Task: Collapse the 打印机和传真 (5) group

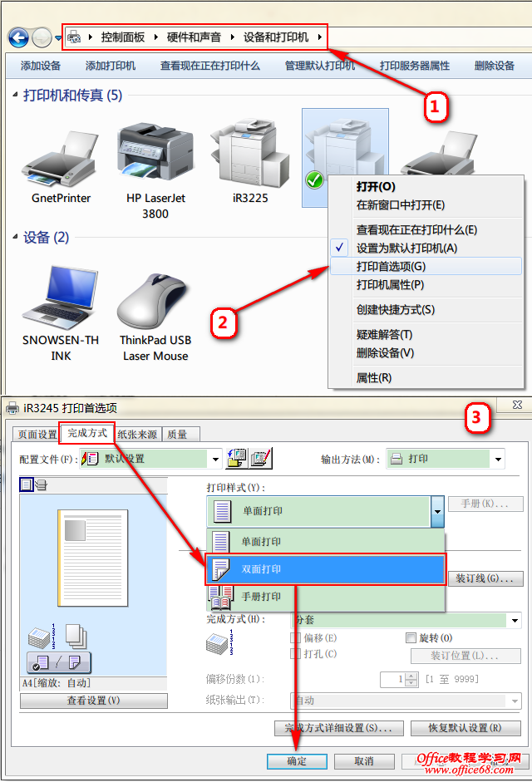Action: pos(15,94)
